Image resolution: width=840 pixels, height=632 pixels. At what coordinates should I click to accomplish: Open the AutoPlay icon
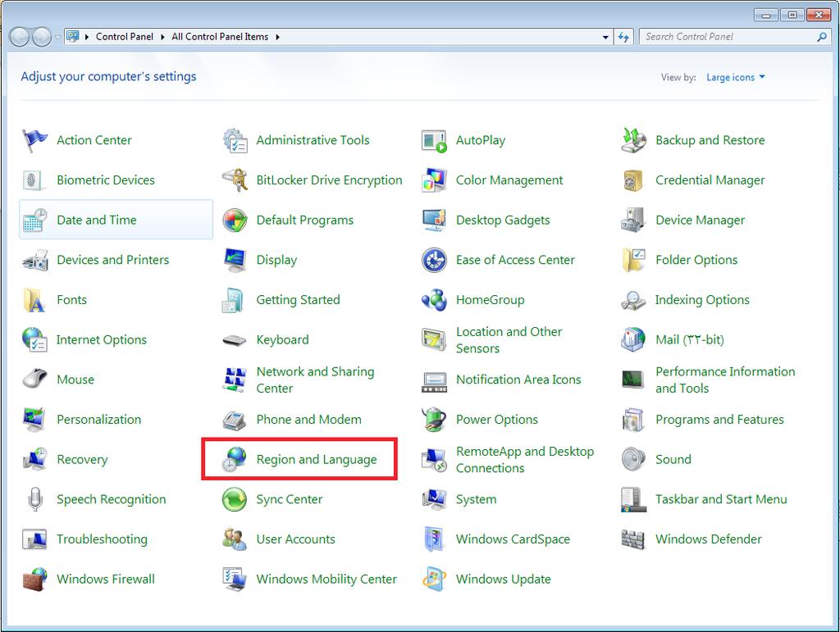click(434, 141)
